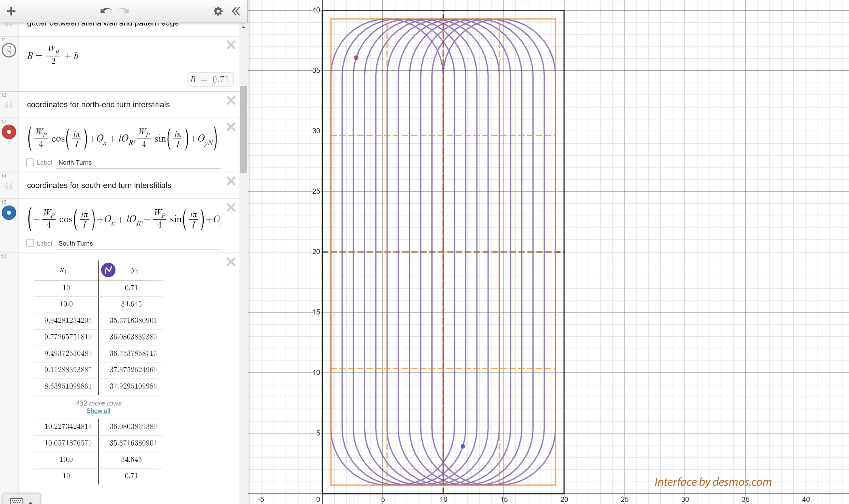Delete the table expression

coord(231,262)
